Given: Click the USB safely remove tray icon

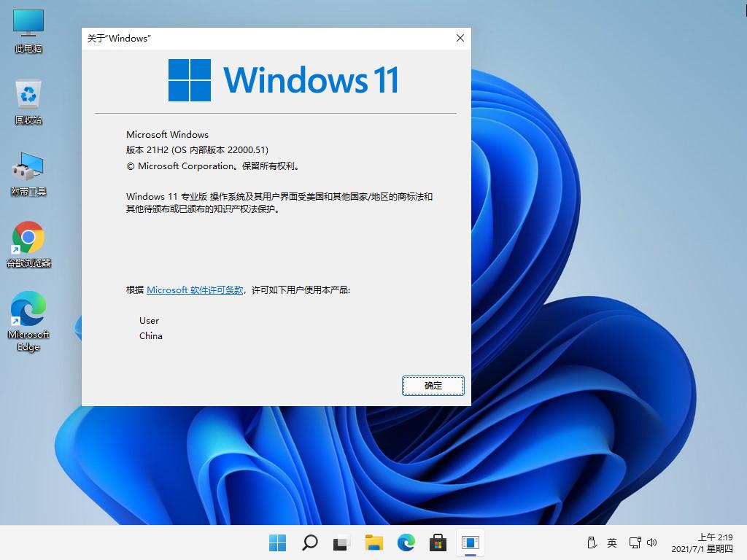Looking at the screenshot, I should click(x=592, y=542).
